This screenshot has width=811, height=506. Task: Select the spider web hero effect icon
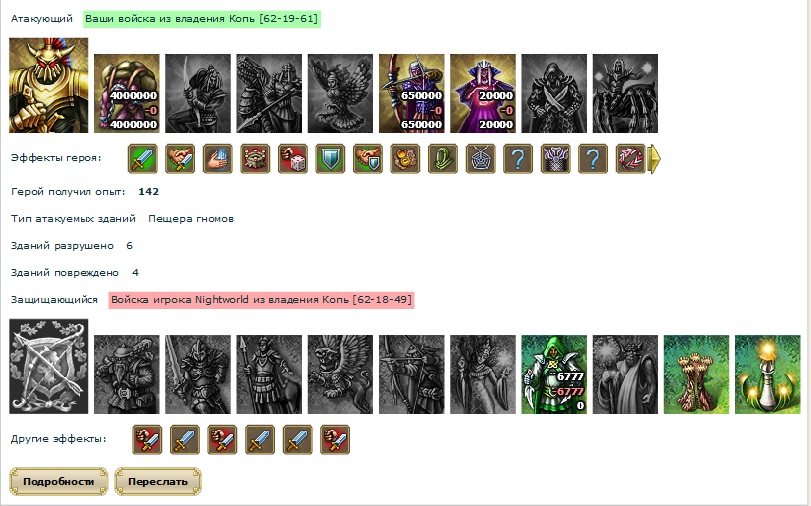pos(480,159)
